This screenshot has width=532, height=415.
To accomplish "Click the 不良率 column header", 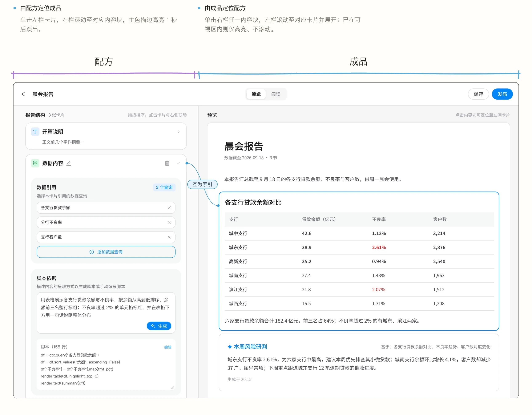I will point(379,219).
